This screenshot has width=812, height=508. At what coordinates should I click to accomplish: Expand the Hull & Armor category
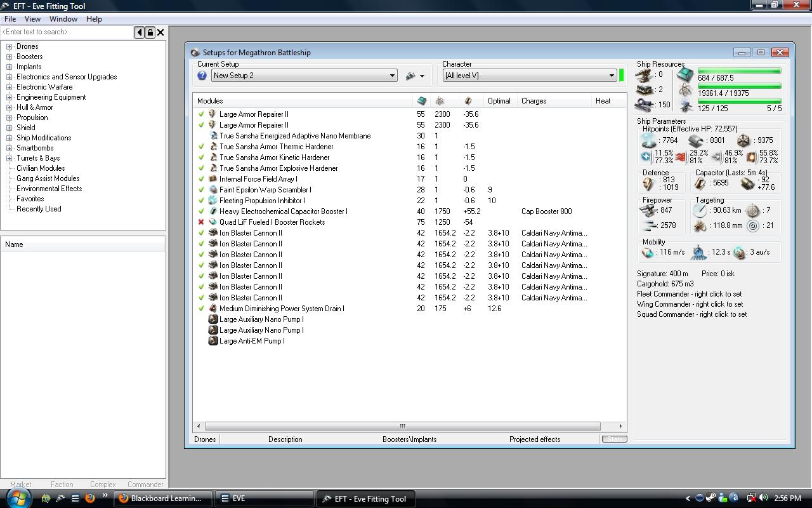click(10, 107)
